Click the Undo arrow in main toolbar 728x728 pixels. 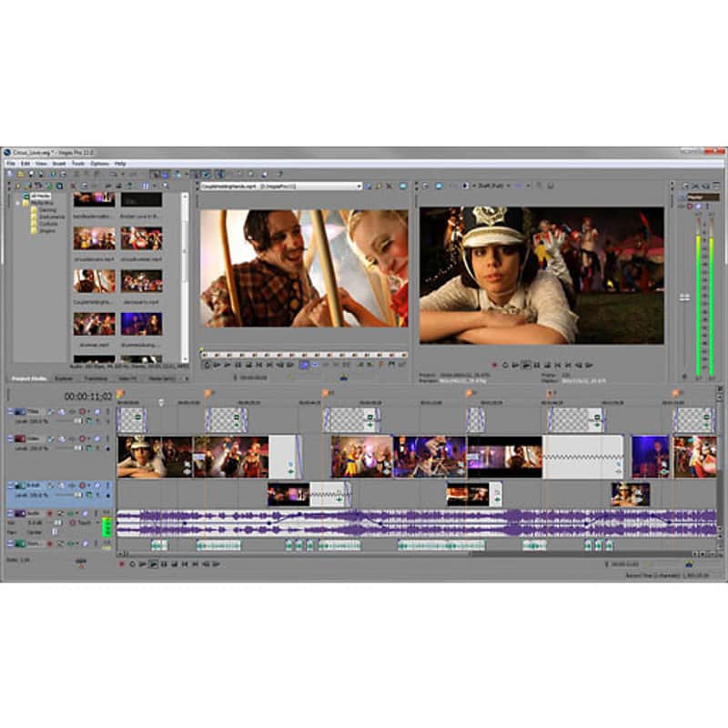[112, 174]
